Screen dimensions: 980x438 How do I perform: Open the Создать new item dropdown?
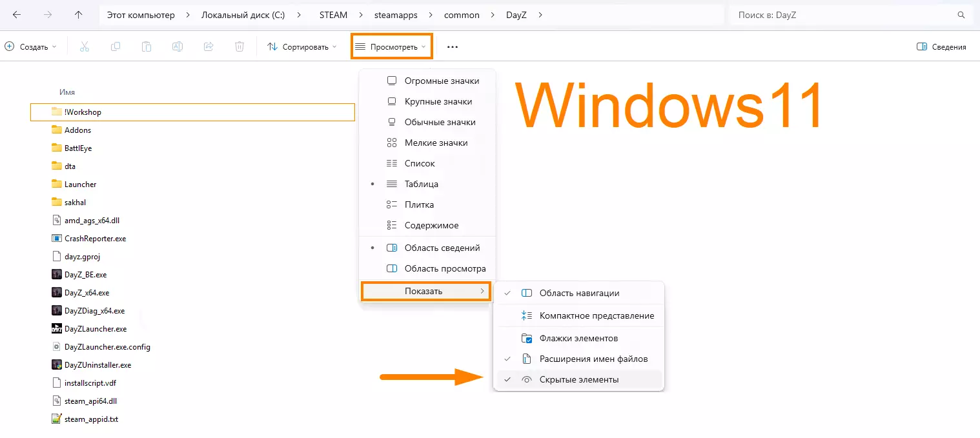click(30, 46)
